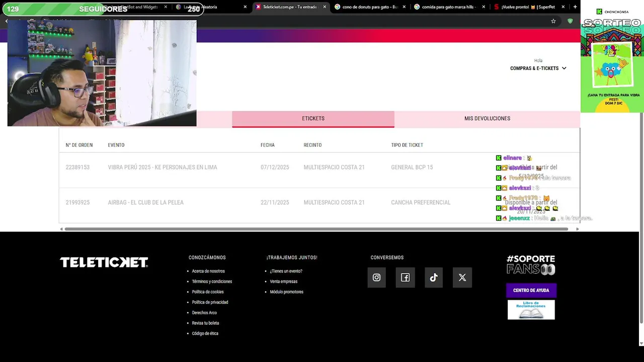This screenshot has height=362, width=644.
Task: Open the 'Derechos Arco' link
Action: tap(204, 313)
